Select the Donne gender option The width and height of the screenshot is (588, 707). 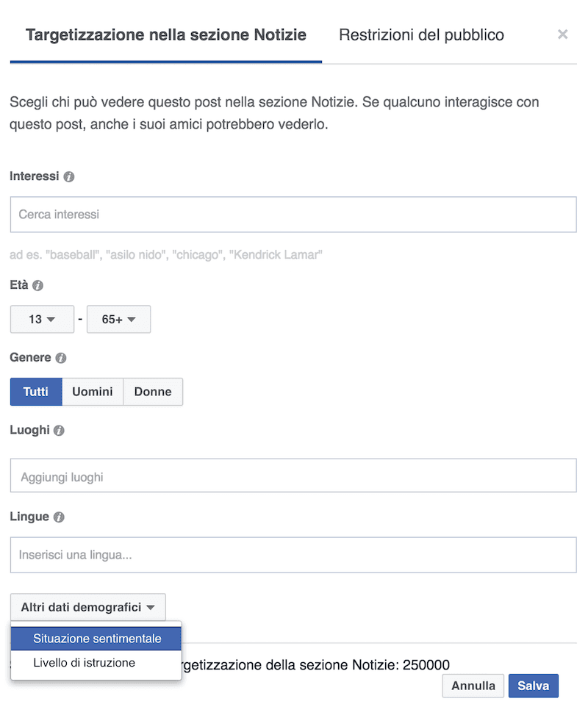tap(153, 392)
